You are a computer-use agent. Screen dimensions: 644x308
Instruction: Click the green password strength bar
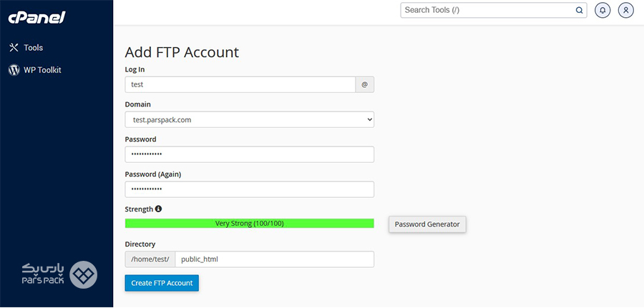[x=249, y=224]
